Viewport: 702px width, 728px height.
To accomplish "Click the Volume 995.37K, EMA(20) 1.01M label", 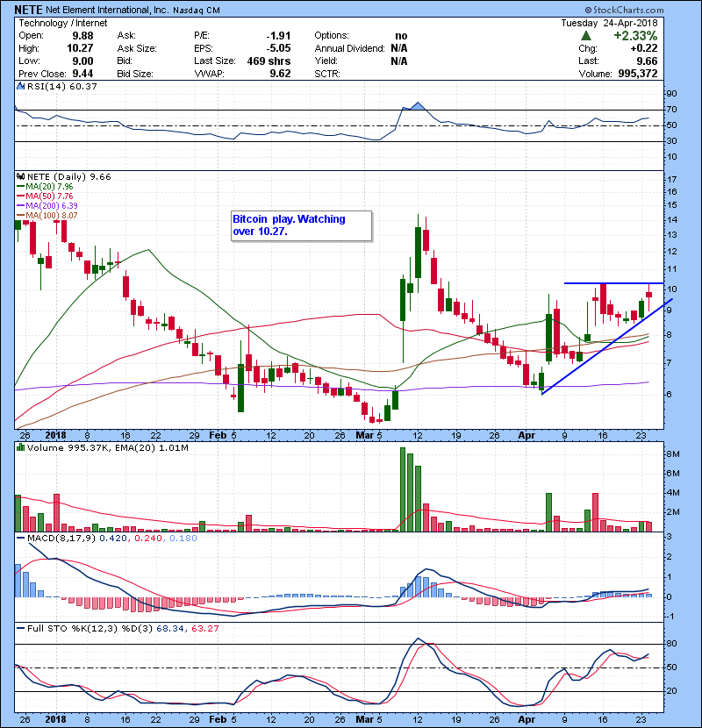I will pos(108,447).
